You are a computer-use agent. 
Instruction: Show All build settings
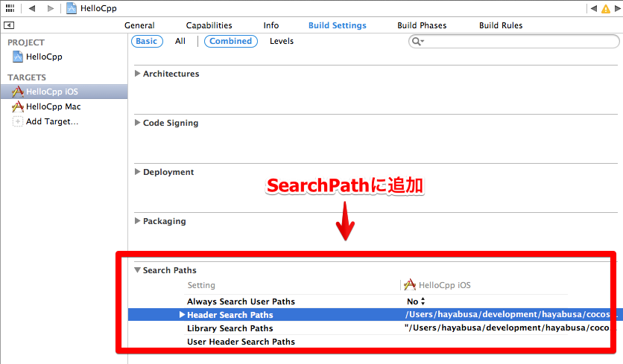click(x=180, y=41)
